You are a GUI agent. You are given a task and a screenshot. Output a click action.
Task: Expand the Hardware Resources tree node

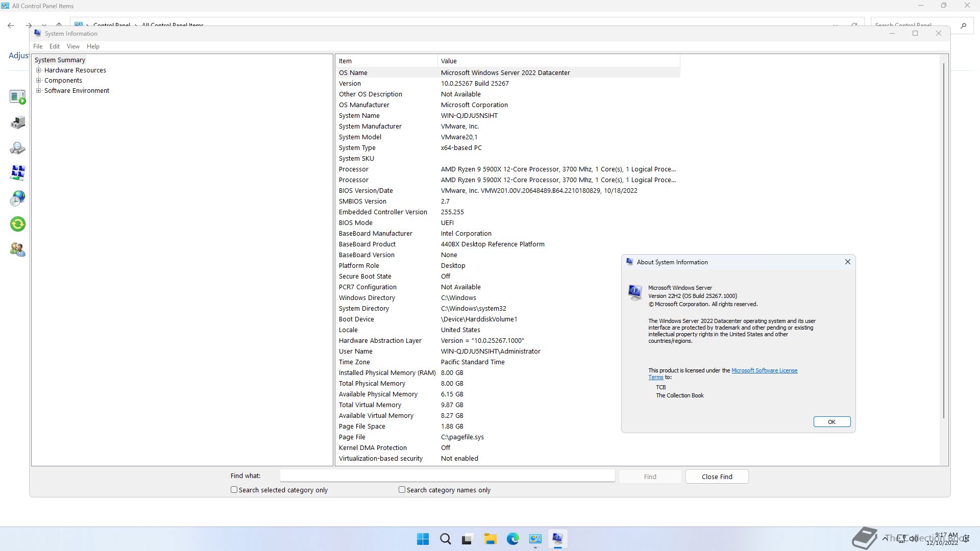point(39,70)
